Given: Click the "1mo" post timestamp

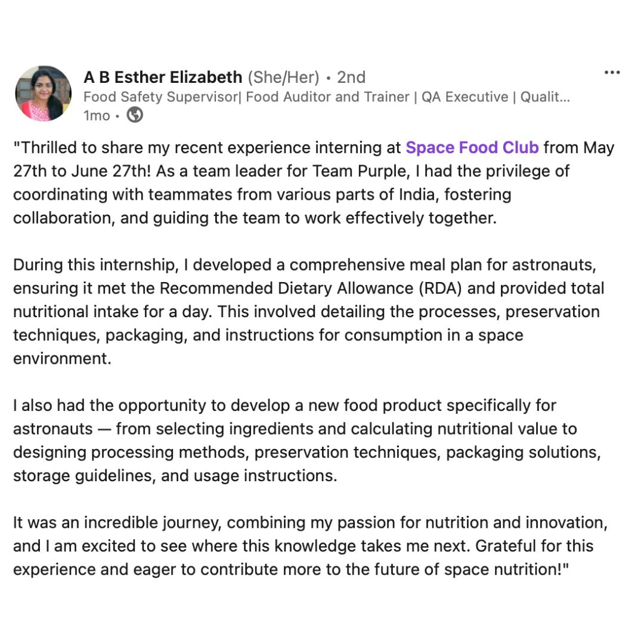Looking at the screenshot, I should pos(97,115).
